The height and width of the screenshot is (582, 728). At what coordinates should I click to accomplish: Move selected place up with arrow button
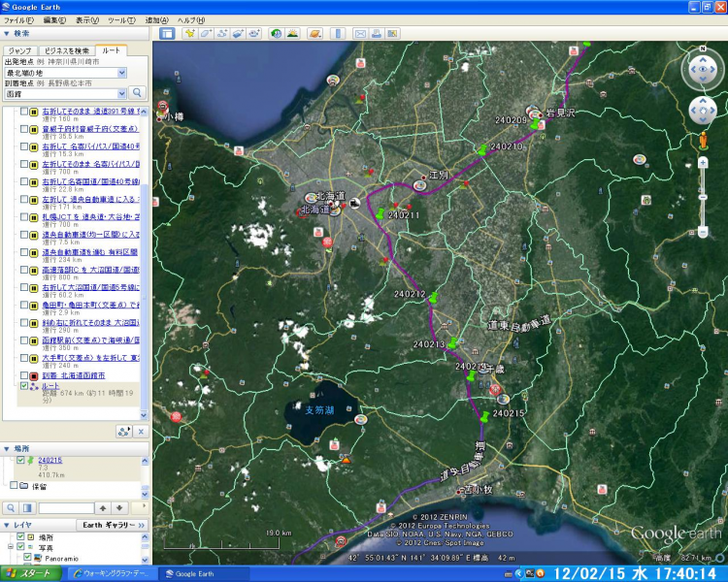(103, 508)
